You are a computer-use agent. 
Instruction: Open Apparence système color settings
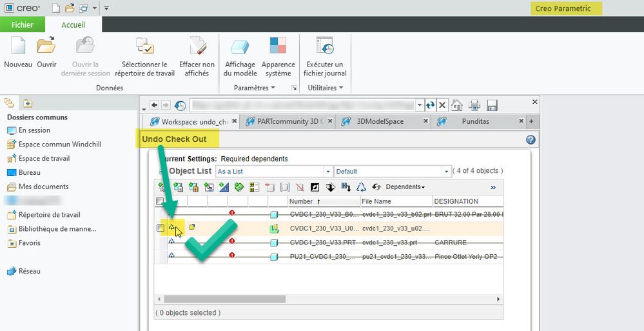click(x=278, y=47)
